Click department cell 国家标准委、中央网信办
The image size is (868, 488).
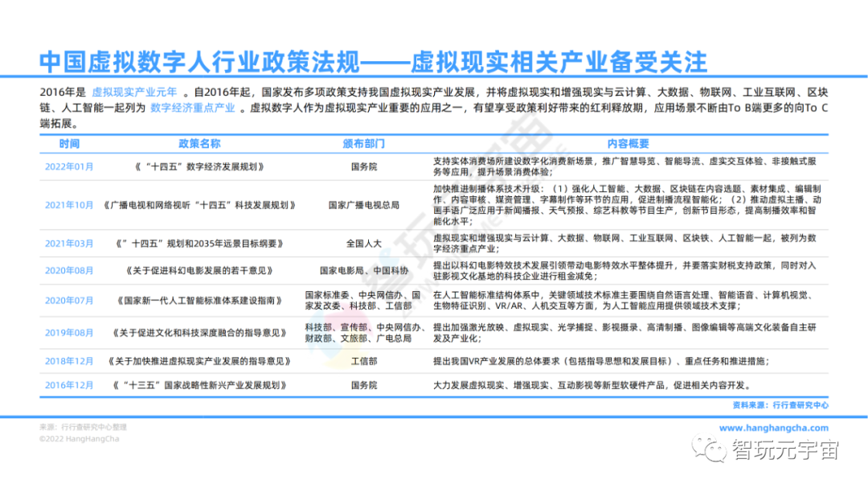tap(362, 301)
